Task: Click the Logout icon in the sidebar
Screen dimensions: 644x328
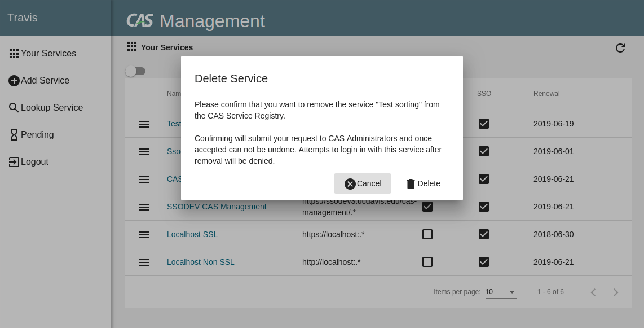Action: click(x=14, y=161)
